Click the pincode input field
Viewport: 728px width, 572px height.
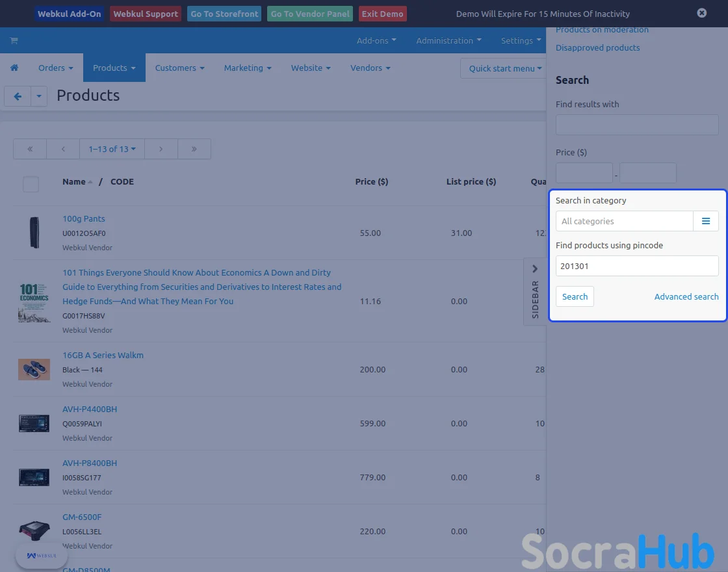636,266
